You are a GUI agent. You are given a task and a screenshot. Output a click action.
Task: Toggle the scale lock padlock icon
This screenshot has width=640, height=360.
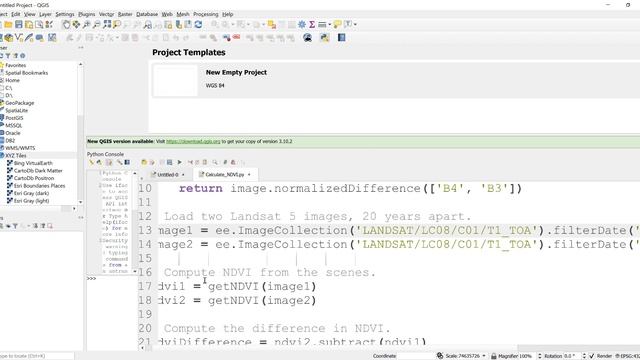point(493,356)
